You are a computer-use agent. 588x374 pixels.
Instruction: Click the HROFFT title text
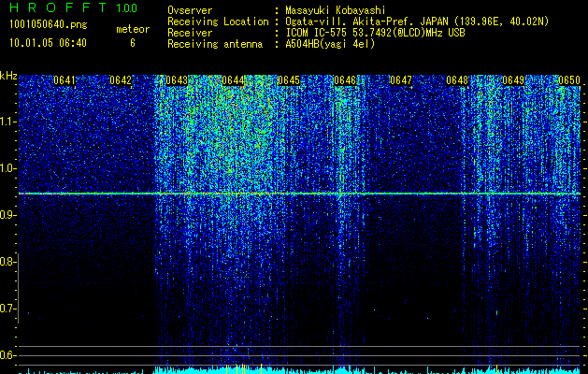58,7
